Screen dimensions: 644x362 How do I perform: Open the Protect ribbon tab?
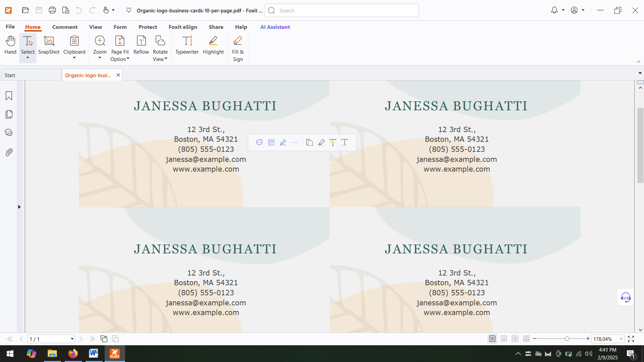[x=148, y=27]
